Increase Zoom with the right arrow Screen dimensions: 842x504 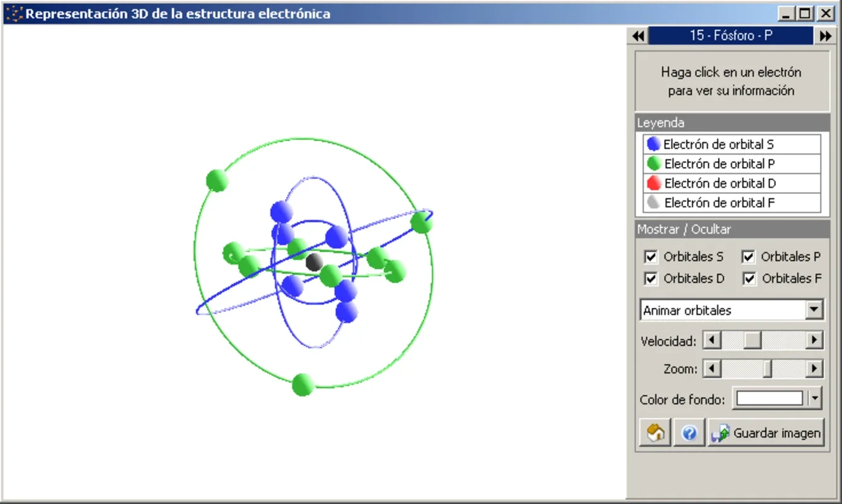pos(814,369)
